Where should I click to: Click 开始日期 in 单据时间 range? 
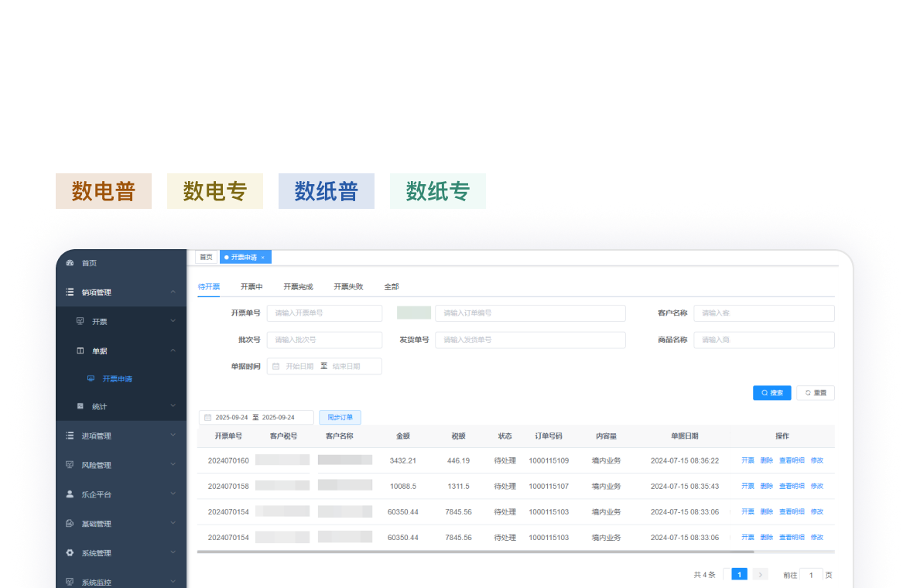pyautogui.click(x=299, y=366)
